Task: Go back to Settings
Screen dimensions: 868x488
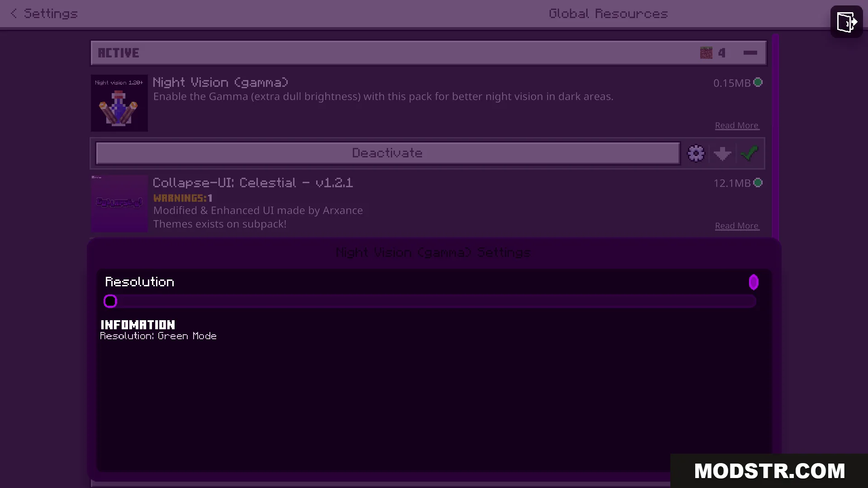Action: 44,14
